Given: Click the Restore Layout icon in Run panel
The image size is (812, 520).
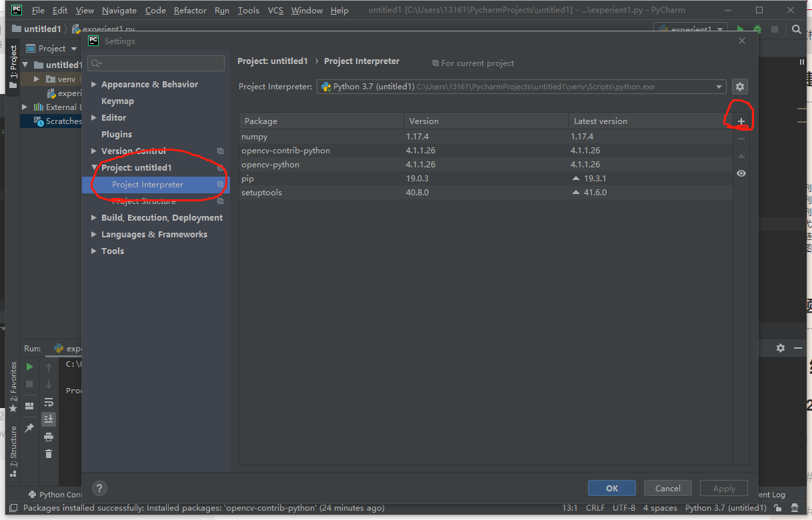Looking at the screenshot, I should (29, 405).
